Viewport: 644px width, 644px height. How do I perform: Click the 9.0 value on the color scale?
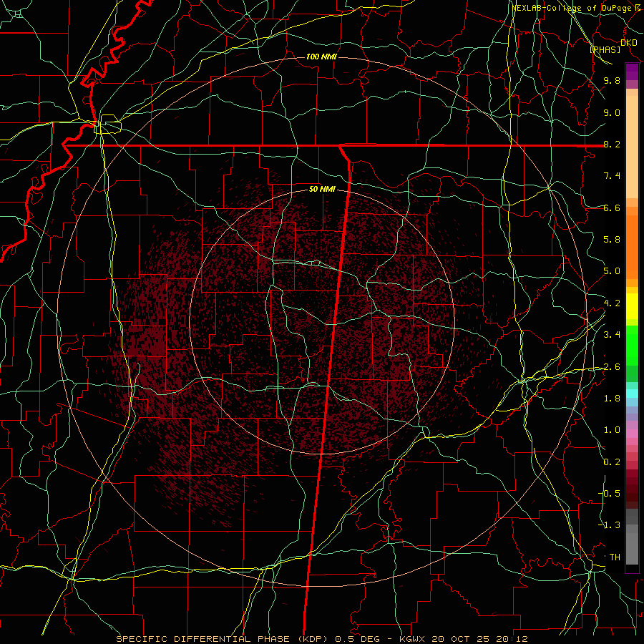coord(612,112)
